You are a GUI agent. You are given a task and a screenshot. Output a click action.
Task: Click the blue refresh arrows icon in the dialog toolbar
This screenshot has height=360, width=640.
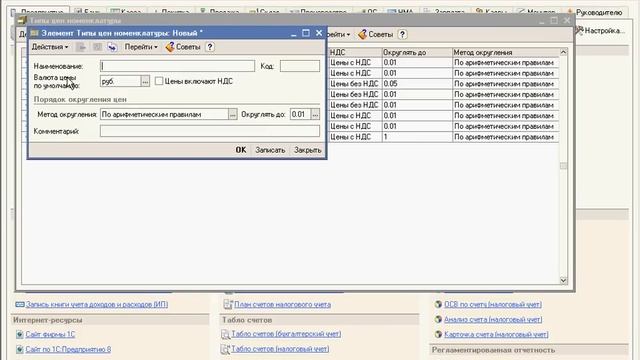(x=112, y=47)
